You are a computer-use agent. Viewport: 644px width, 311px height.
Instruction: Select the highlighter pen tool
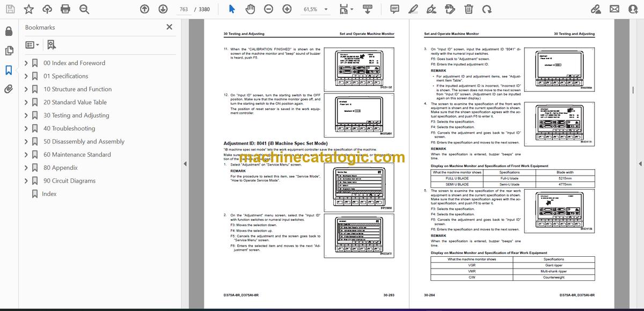click(x=413, y=9)
